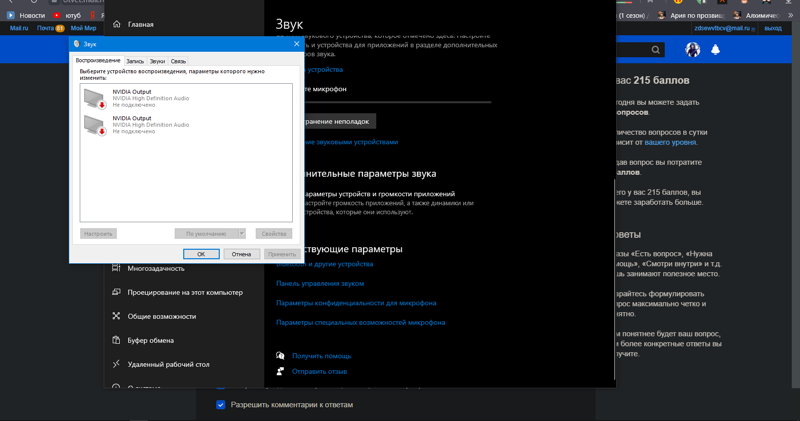Click the Получить помощь chat icon
The width and height of the screenshot is (800, 421).
[280, 356]
